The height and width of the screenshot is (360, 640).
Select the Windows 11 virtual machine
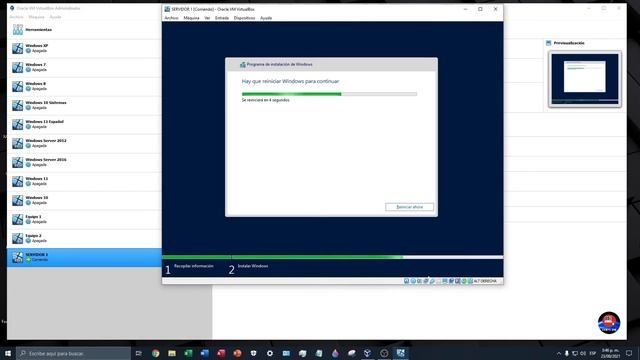coord(84,181)
